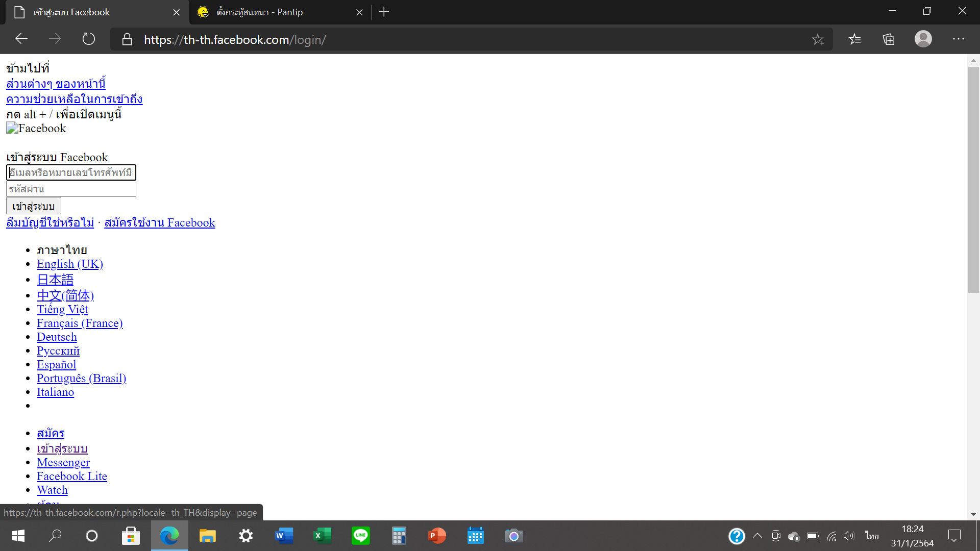This screenshot has height=551, width=980.
Task: Open the Facebook Lite link
Action: pos(72,476)
